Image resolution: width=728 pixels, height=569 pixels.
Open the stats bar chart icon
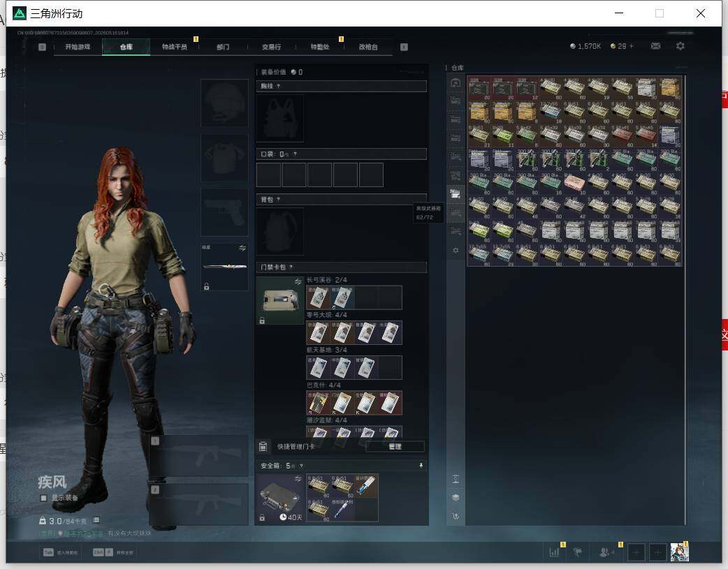pos(554,552)
